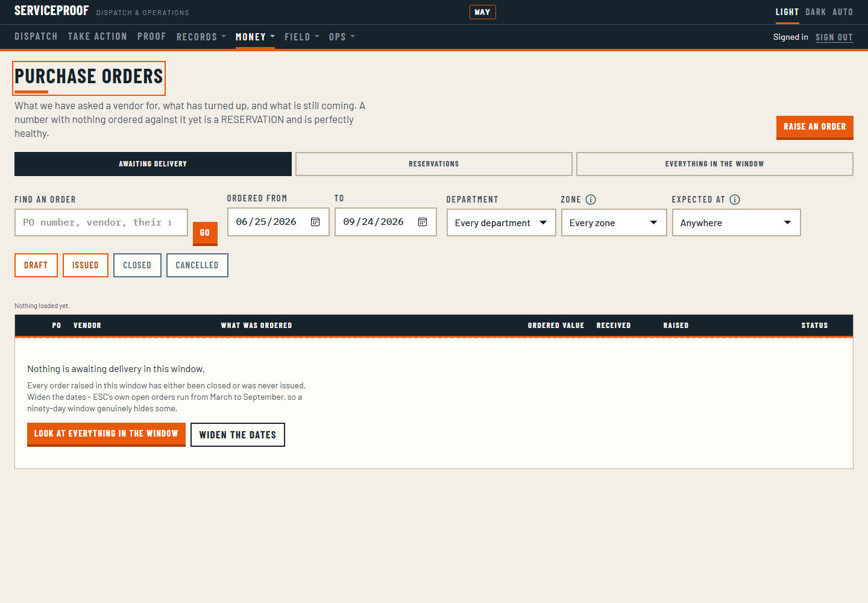Click Raise an Order button
868x603 pixels.
pos(815,127)
